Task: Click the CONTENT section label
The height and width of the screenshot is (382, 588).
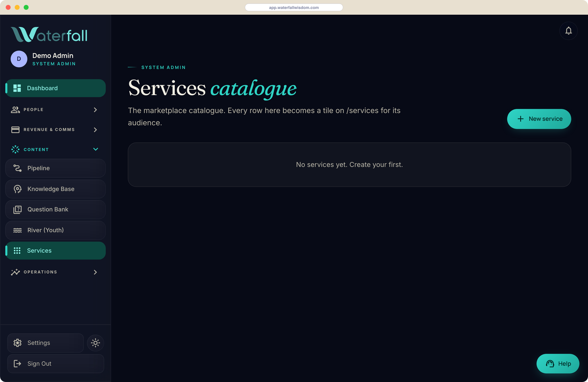Action: [36, 150]
